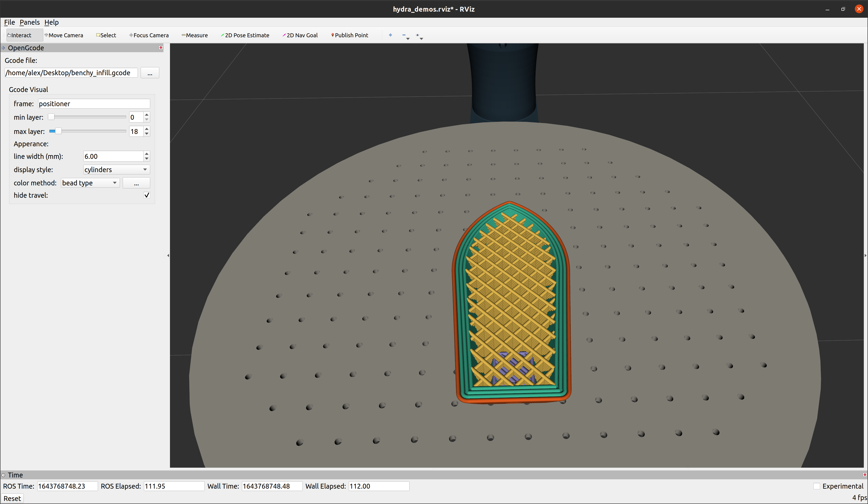Image resolution: width=868 pixels, height=504 pixels.
Task: Close the OpenGcode panel
Action: click(161, 48)
